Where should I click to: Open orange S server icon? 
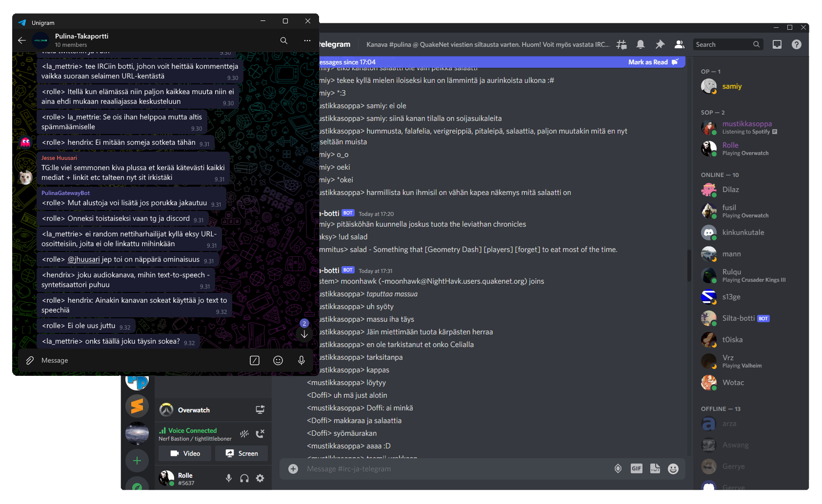point(137,406)
